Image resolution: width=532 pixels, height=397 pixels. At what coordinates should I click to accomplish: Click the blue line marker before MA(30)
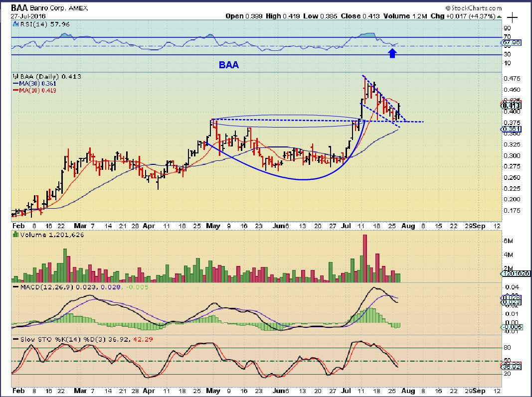(15, 83)
